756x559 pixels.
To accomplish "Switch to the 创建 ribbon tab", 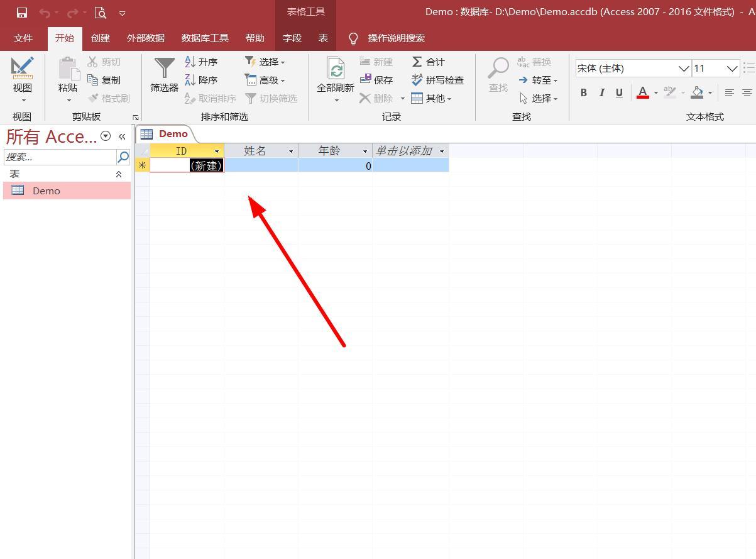I will click(100, 38).
